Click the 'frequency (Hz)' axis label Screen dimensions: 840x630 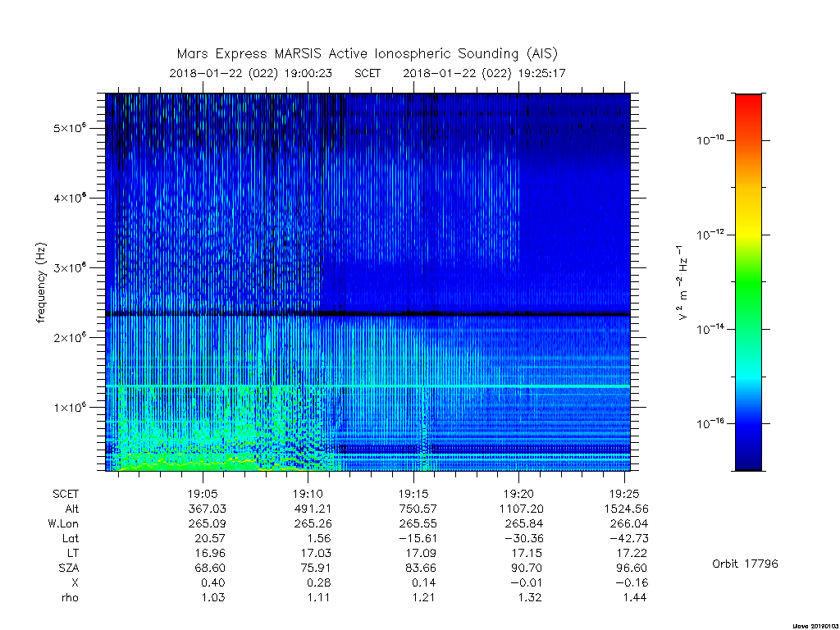click(x=41, y=283)
